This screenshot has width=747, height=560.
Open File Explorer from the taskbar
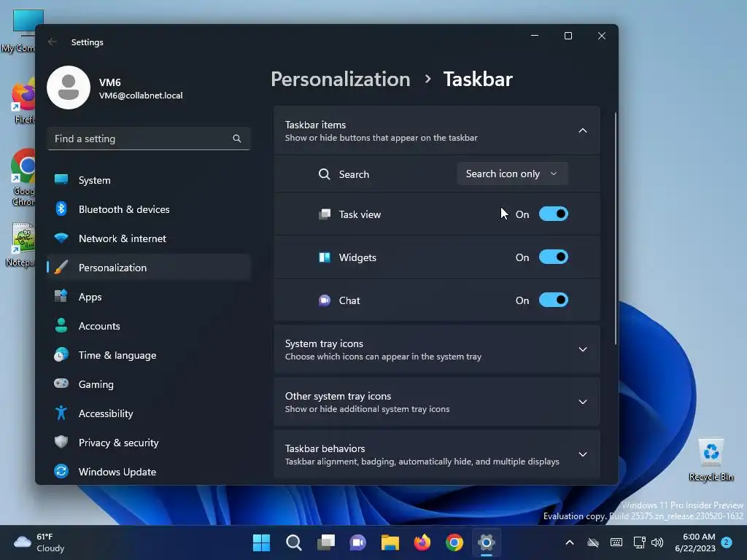click(390, 542)
